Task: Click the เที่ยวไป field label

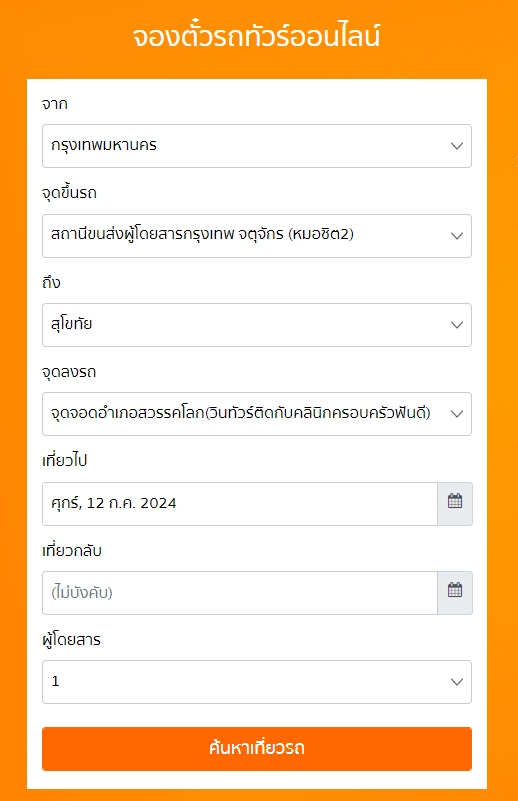Action: pos(65,461)
